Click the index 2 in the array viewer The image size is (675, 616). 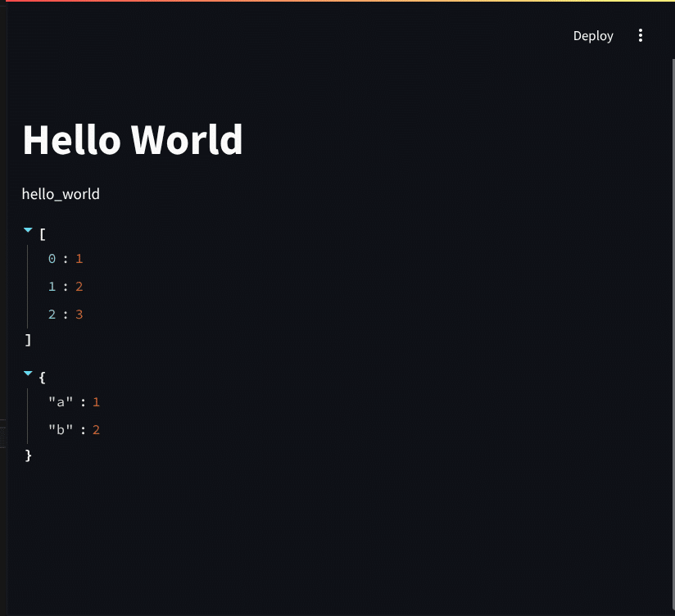pyautogui.click(x=51, y=314)
